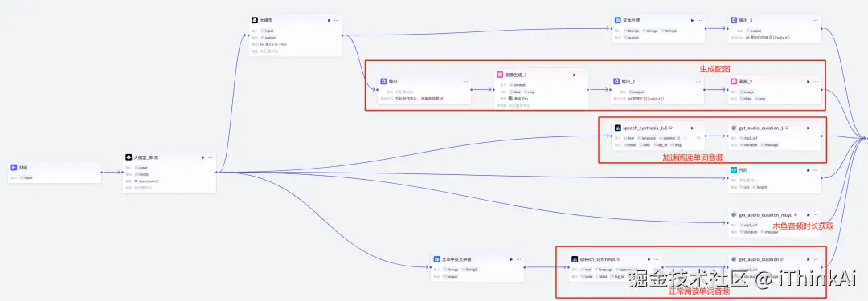
Task: Open the 输出_3 node more menu
Action: pos(815,21)
